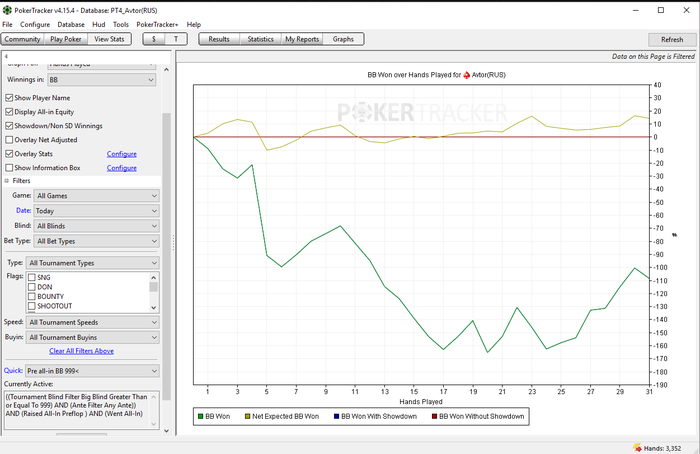Open the tournament Type dropdown
This screenshot has width=700, height=454.
coord(92,263)
